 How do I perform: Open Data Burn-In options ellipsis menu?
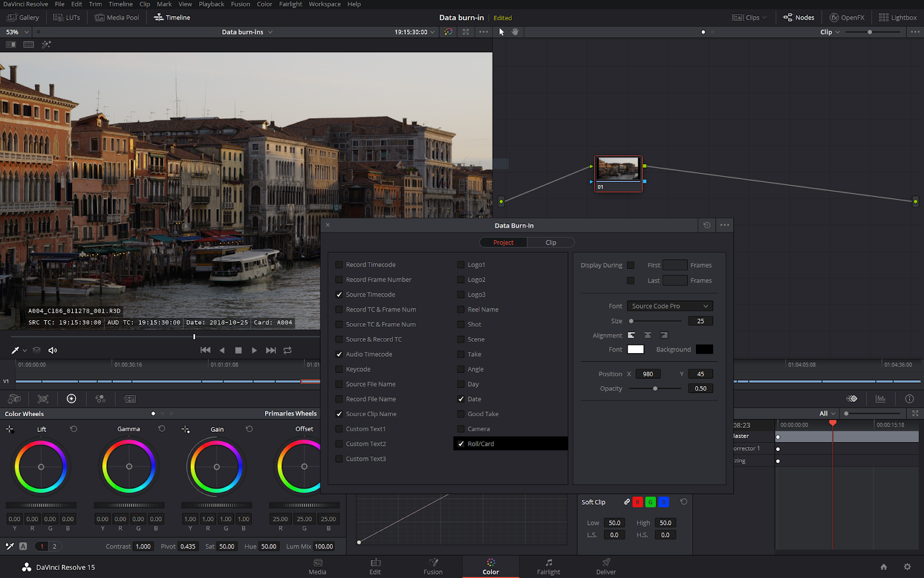(725, 225)
